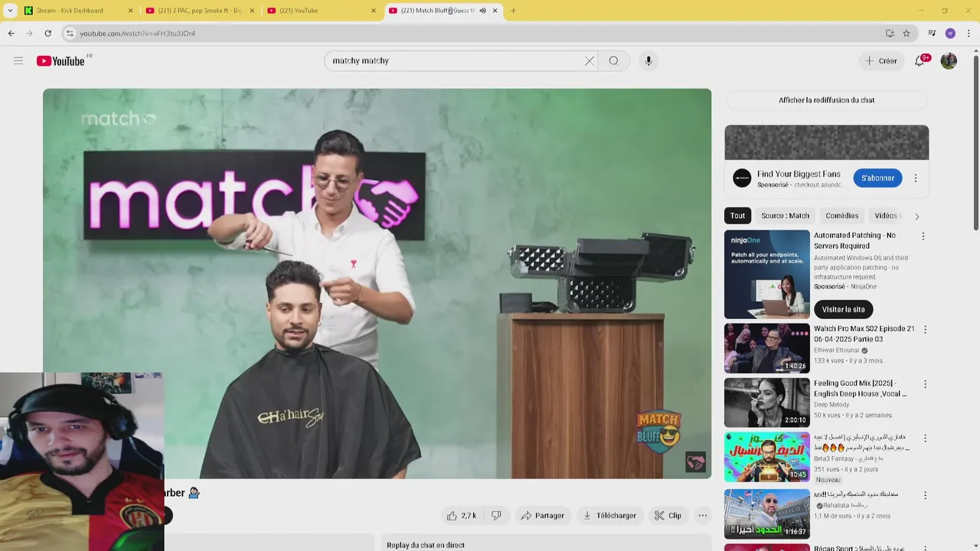
Task: Open the 16:37 Rahalista video thumbnail
Action: point(766,514)
